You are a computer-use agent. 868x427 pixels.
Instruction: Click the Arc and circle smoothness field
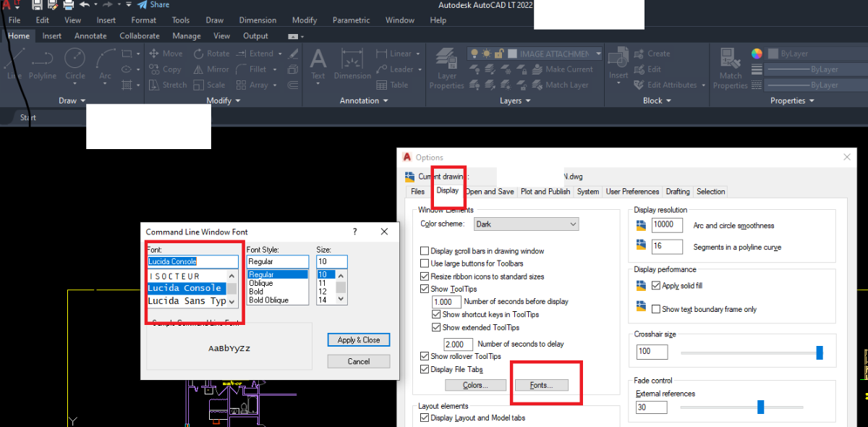click(x=668, y=225)
